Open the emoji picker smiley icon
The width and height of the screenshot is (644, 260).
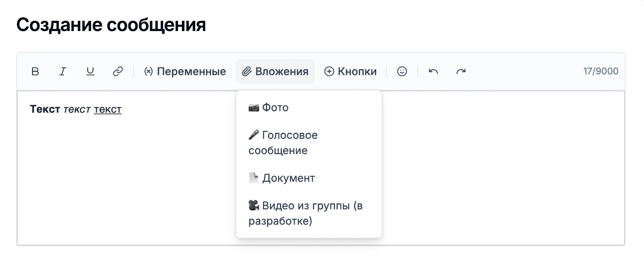click(x=402, y=71)
